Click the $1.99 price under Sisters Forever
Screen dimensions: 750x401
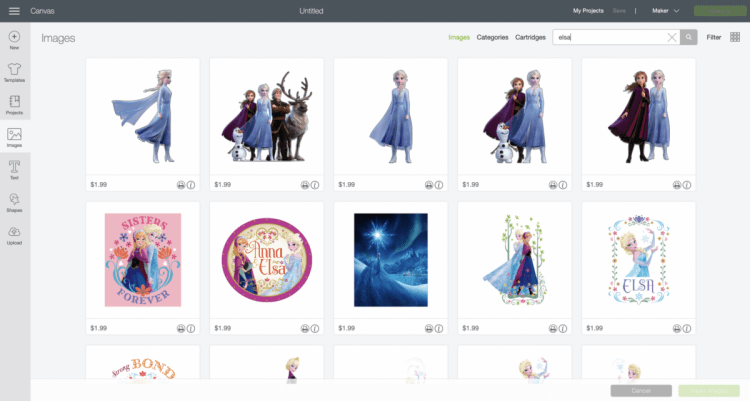99,328
